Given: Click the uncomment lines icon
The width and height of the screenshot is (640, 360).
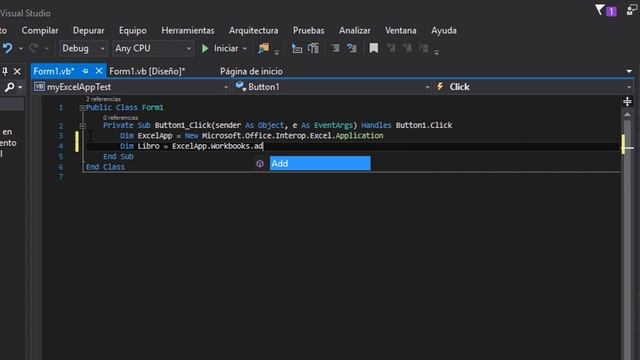Looking at the screenshot, I should [x=351, y=49].
